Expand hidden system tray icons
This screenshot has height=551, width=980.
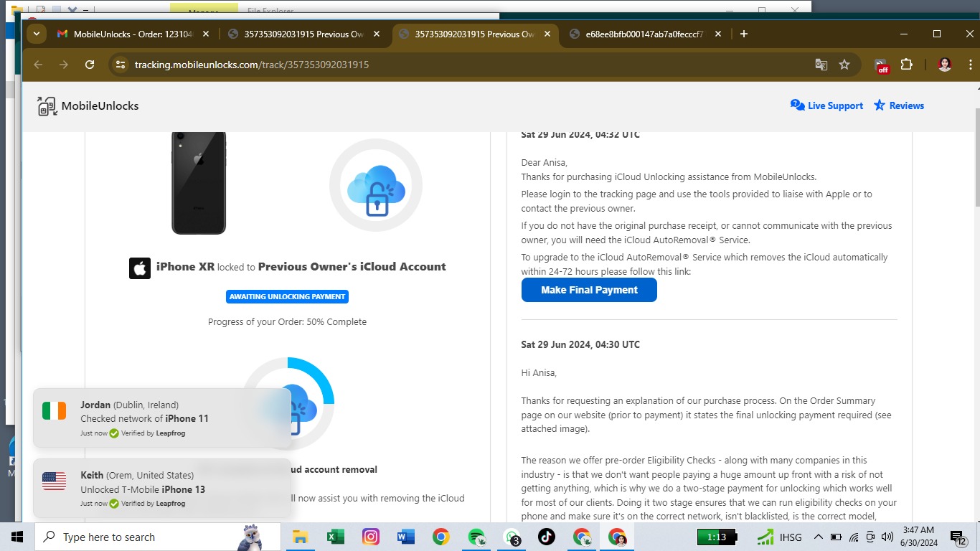[x=818, y=537]
